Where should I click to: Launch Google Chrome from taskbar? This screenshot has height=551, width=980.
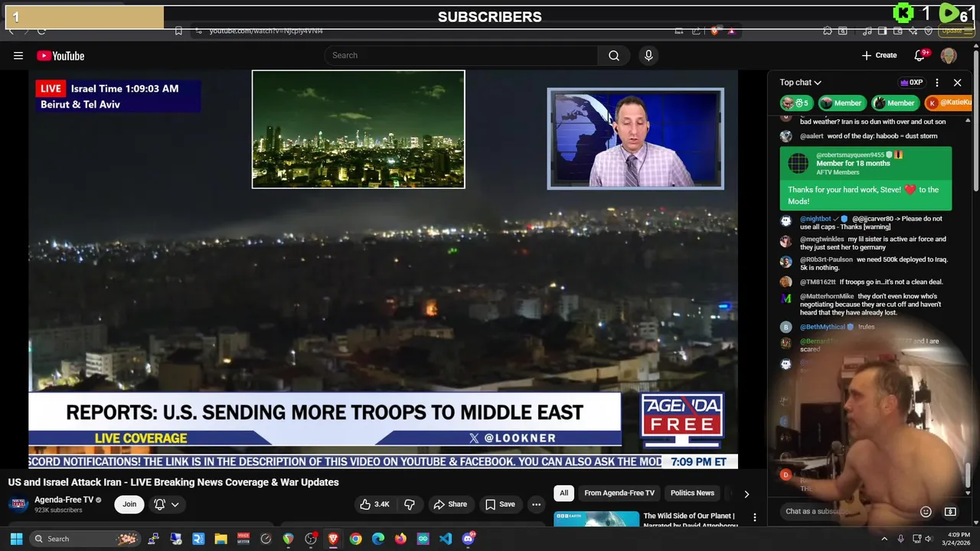[355, 539]
